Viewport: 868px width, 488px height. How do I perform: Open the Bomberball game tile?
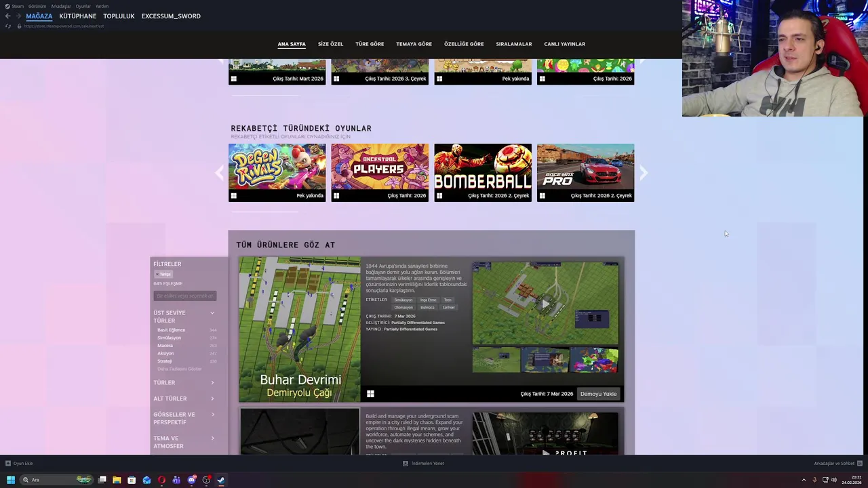(x=483, y=173)
